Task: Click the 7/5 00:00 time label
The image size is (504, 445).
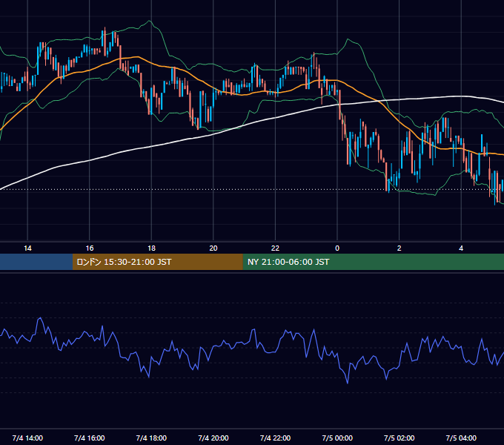Action: (337, 438)
